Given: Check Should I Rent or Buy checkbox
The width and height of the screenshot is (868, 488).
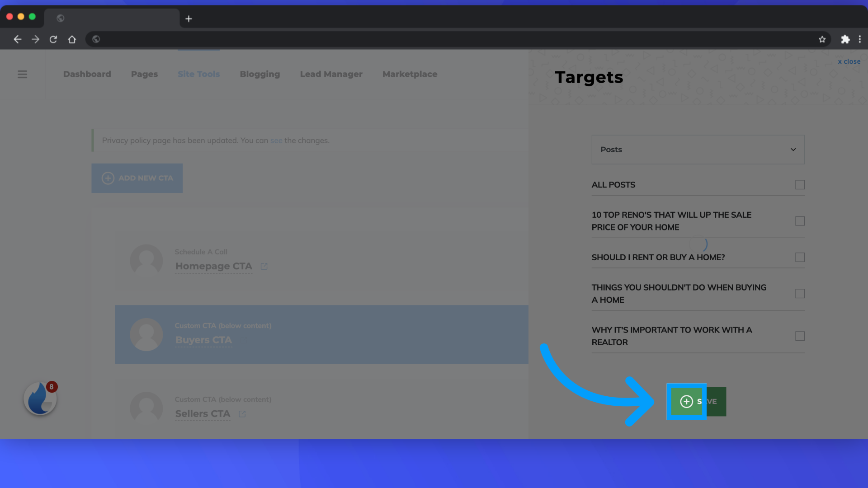Looking at the screenshot, I should (800, 257).
